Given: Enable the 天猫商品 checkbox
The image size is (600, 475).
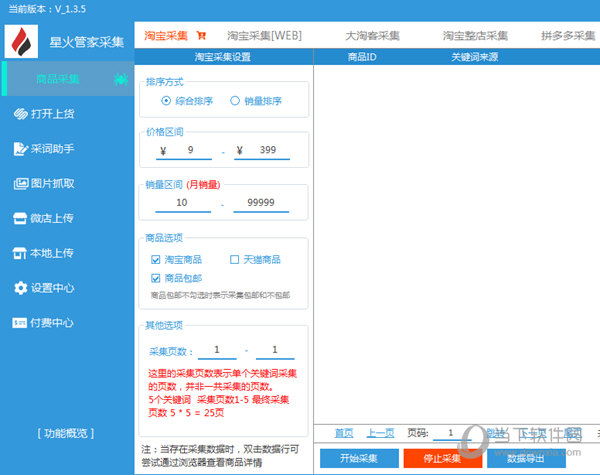Looking at the screenshot, I should click(234, 260).
